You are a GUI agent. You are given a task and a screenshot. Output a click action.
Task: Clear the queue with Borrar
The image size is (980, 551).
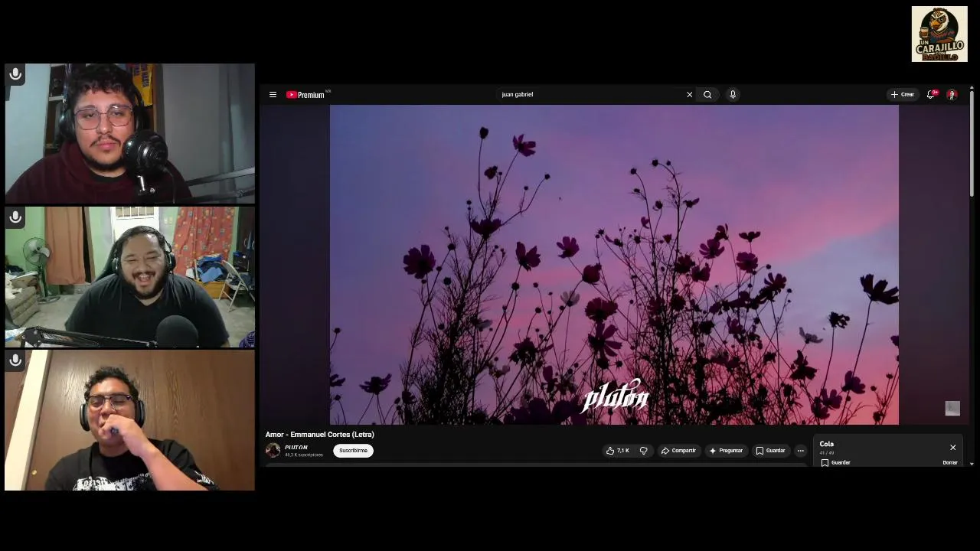[950, 463]
